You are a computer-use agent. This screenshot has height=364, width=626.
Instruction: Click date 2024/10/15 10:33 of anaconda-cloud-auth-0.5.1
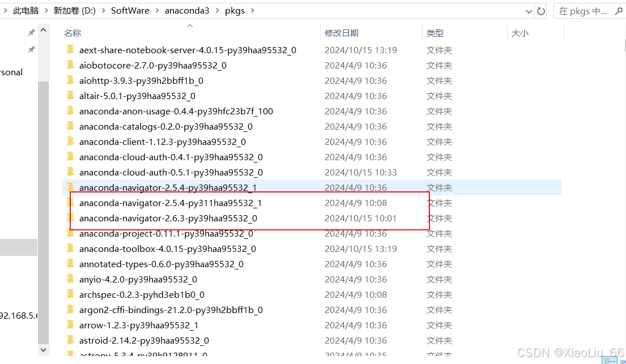(x=360, y=173)
